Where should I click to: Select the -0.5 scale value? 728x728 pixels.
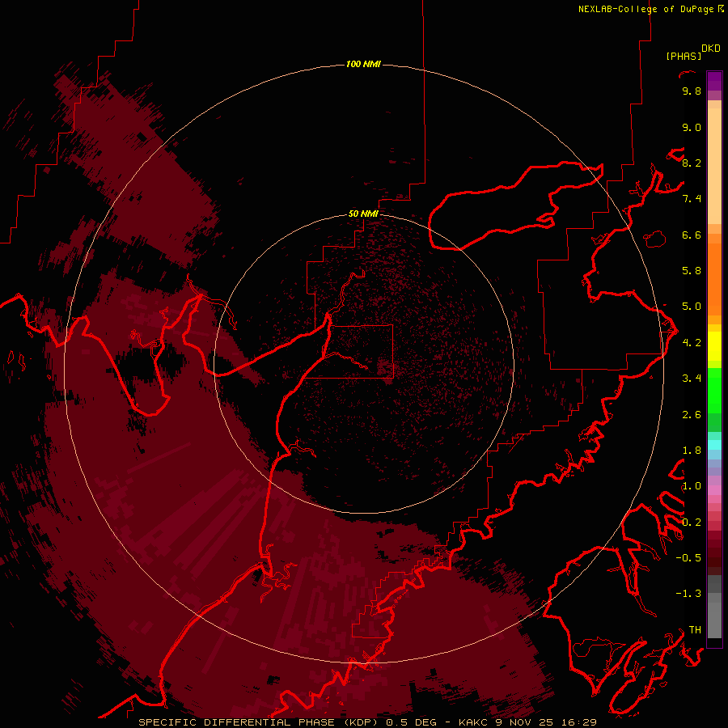688,558
